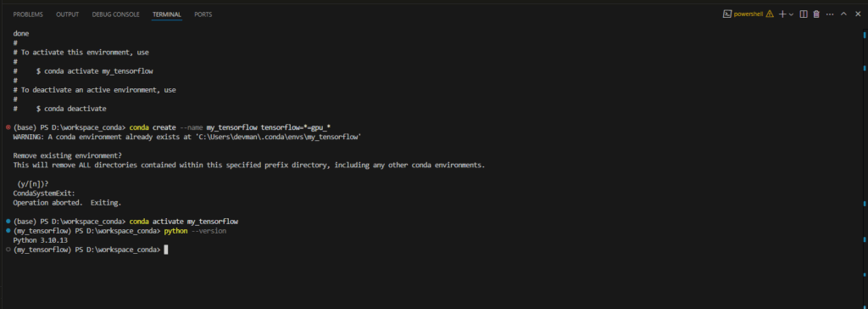Click the yellow warning triangle beside powershell
This screenshot has height=309, width=868.
click(x=770, y=14)
